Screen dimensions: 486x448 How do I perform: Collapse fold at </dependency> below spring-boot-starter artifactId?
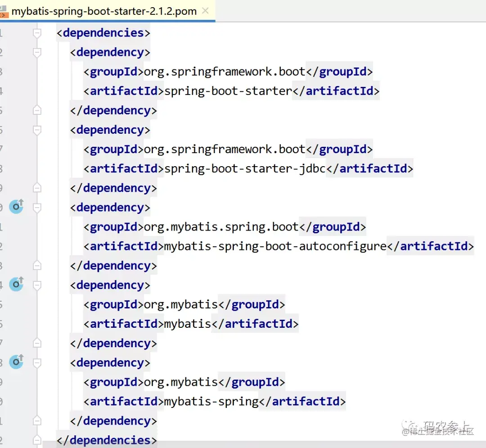(37, 110)
